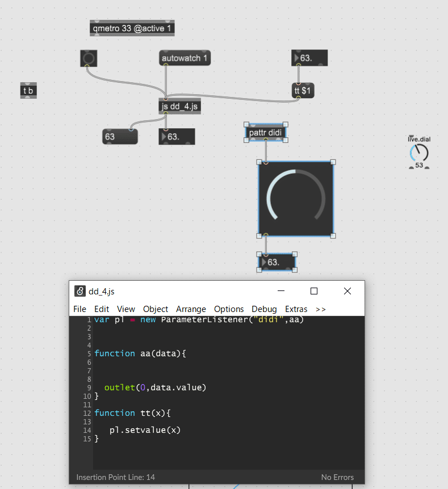Click the top-left selection handle of the dial
Screen dimensions: 448x489
coord(259,162)
